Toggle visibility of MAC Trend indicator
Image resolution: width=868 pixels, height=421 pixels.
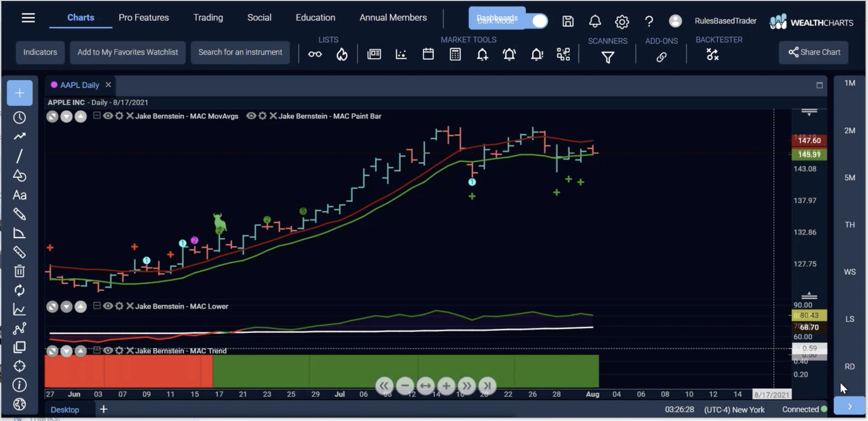[108, 350]
